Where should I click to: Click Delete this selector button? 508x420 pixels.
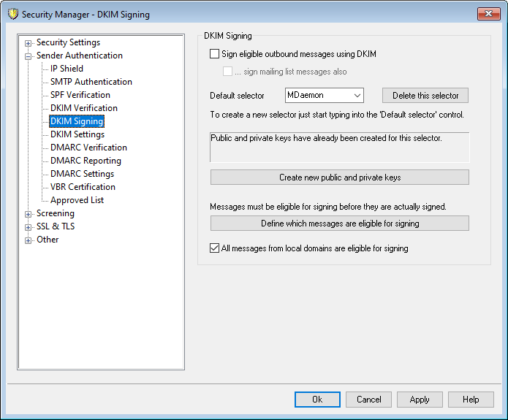pyautogui.click(x=425, y=96)
